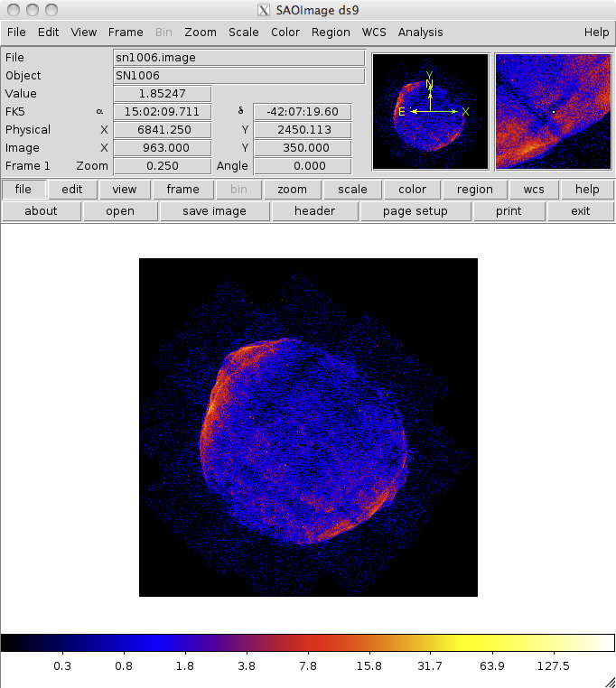The height and width of the screenshot is (688, 616).
Task: Click the colorbar gradient at the bottom
Action: pos(307,643)
